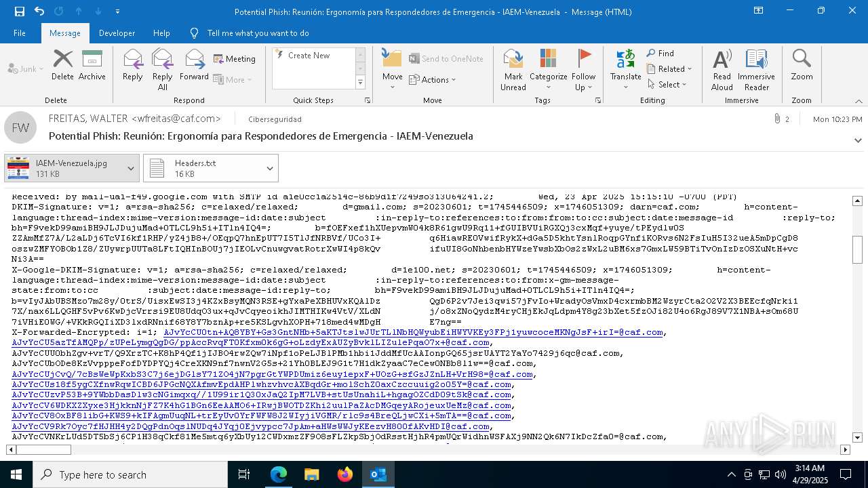Click the AJvYcCUOtn email link
The image size is (868, 488).
pyautogui.click(x=413, y=333)
